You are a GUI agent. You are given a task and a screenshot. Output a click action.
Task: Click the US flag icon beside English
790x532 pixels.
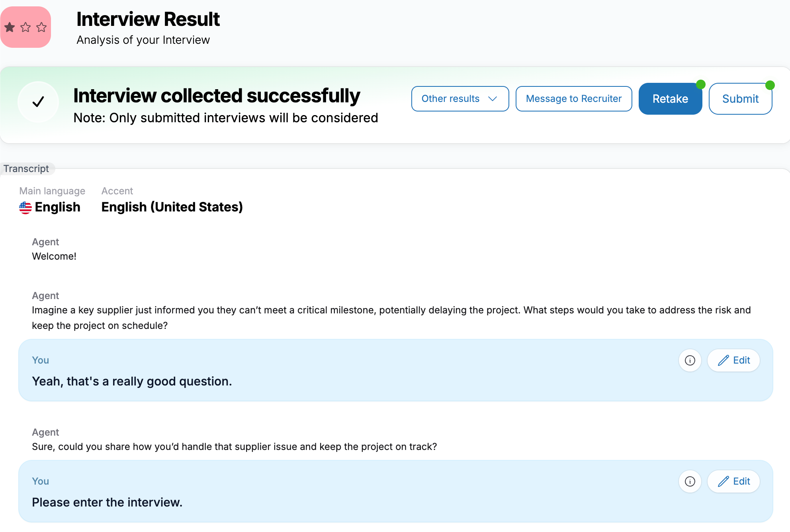tap(25, 207)
